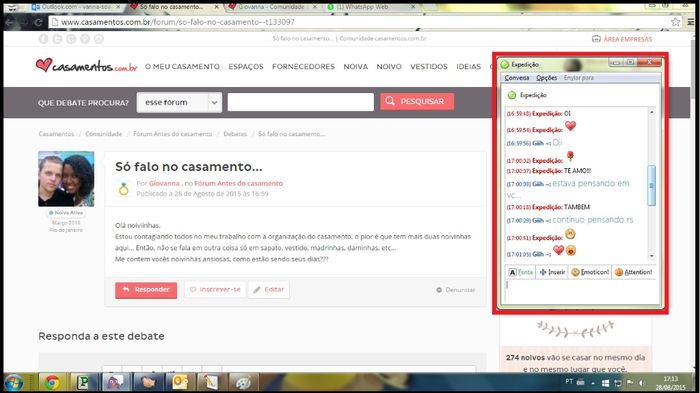This screenshot has height=393, width=700.
Task: Open the Conversa menu in chat window
Action: (x=517, y=78)
